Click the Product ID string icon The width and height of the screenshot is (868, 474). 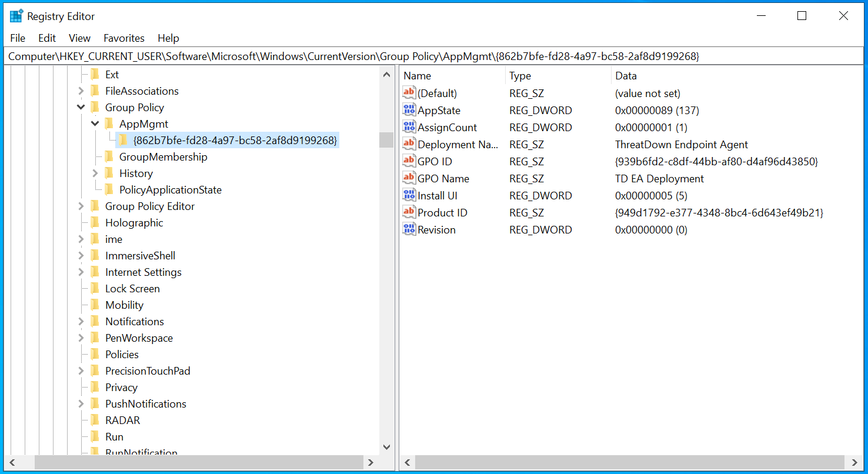tap(409, 212)
